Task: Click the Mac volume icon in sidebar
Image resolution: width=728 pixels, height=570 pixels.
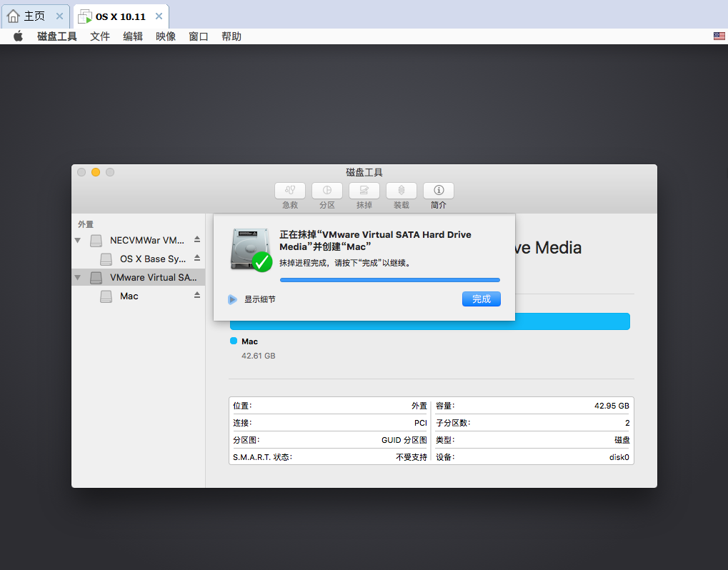Action: pos(106,296)
